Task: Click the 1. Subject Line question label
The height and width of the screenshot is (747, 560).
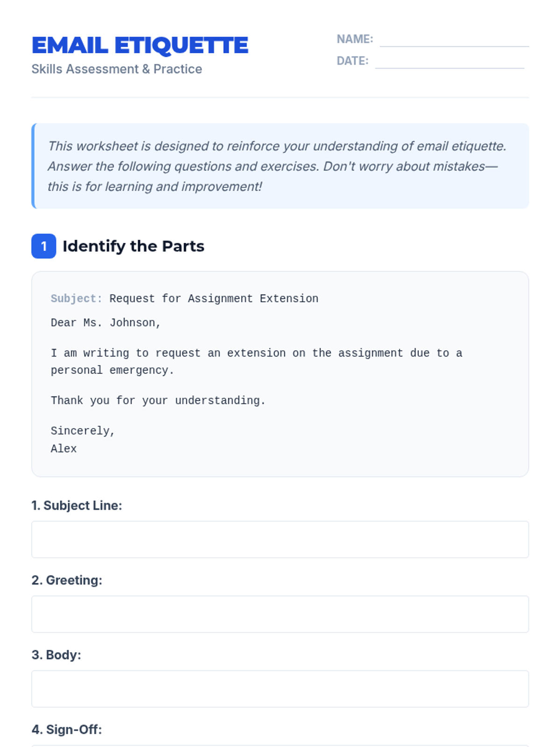Action: pyautogui.click(x=77, y=506)
